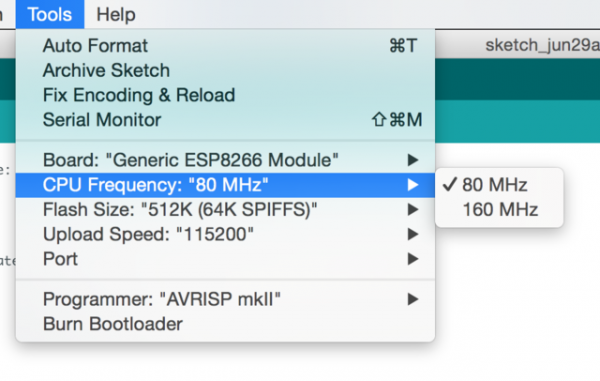This screenshot has height=381, width=600.
Task: Click the sketch_jun29a window title
Action: coord(542,46)
